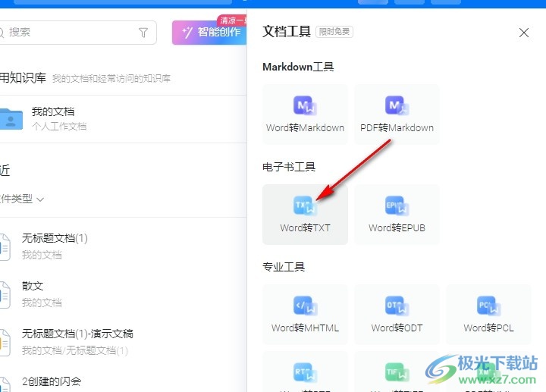Click the 我的文档 path under 散文
546x392 pixels.
coord(42,303)
